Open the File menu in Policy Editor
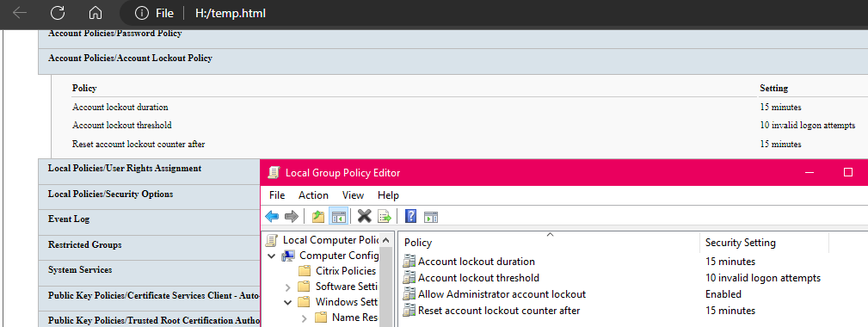This screenshot has height=327, width=868. pos(277,195)
